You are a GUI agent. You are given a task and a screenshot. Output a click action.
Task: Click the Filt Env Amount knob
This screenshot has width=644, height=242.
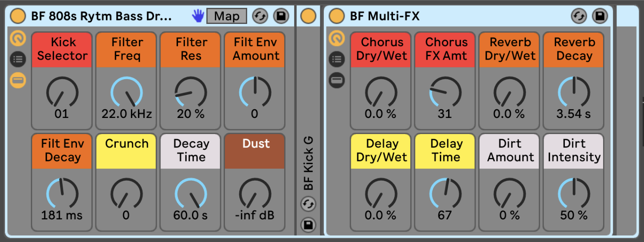click(x=255, y=92)
